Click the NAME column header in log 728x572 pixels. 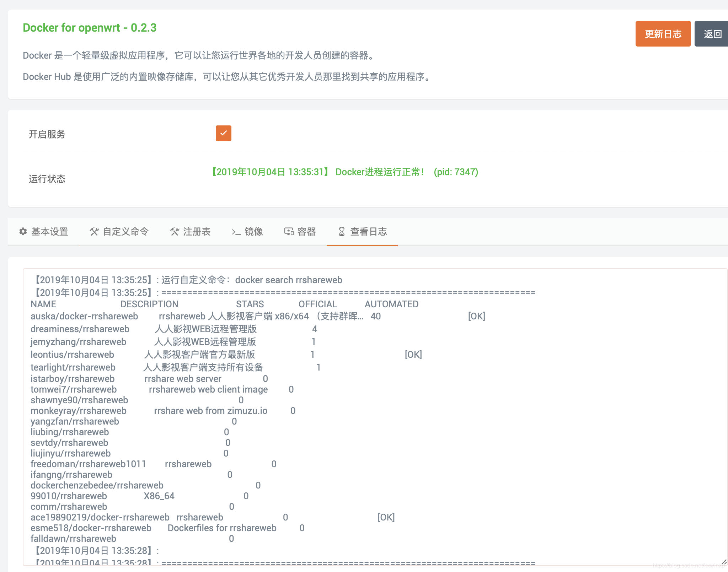[x=43, y=304]
